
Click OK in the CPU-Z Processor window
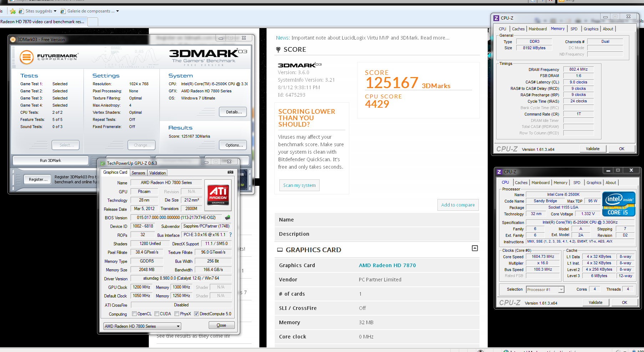tap(624, 302)
